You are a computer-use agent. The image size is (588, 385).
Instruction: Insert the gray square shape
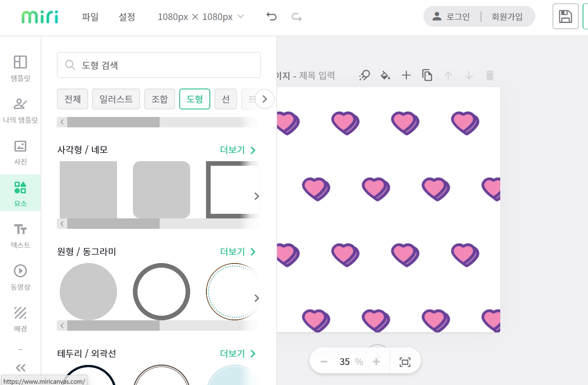[88, 190]
